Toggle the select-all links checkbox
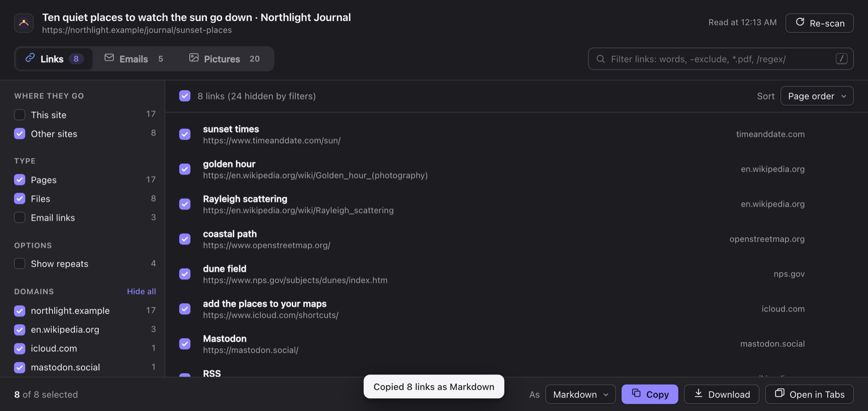This screenshot has height=411, width=868. pos(185,96)
